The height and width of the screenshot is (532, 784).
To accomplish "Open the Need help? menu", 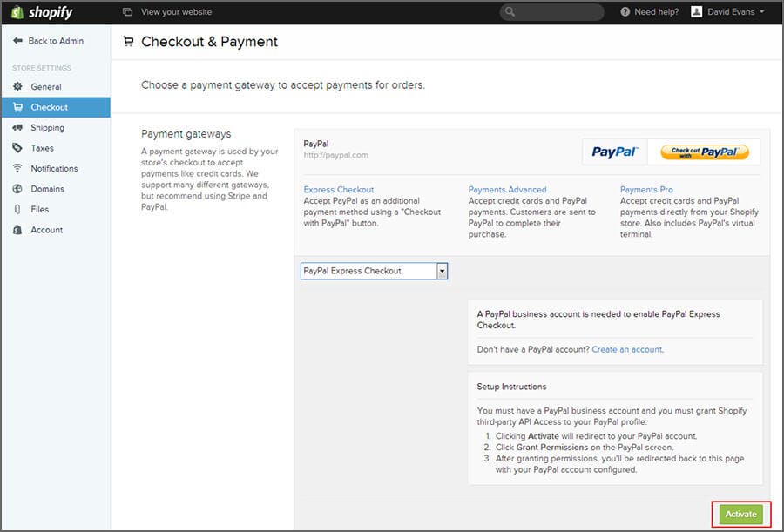I will tap(650, 12).
